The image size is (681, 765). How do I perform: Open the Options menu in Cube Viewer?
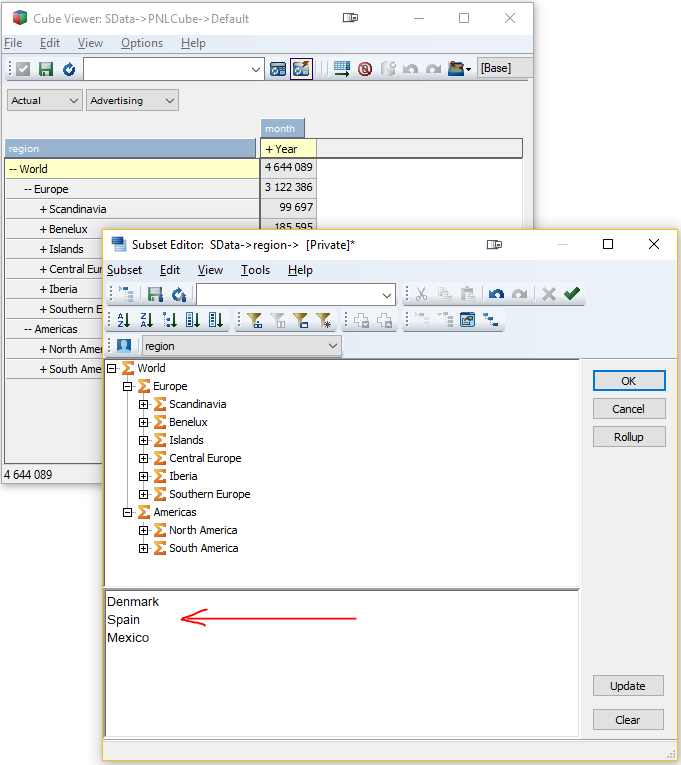142,43
